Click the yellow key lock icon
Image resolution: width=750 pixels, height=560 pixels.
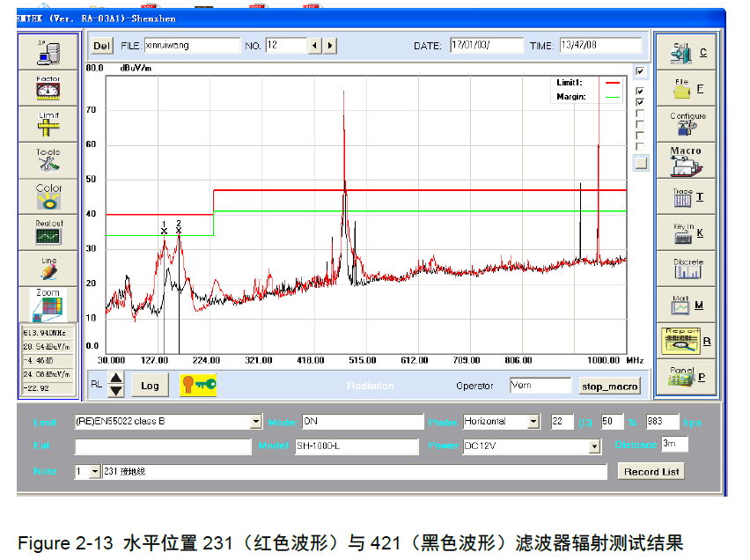198,385
